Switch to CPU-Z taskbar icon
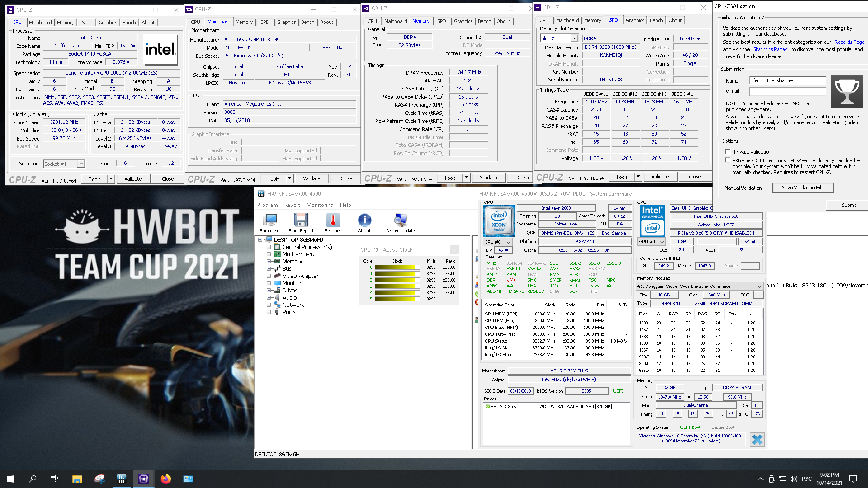The width and height of the screenshot is (868, 488). [x=144, y=479]
